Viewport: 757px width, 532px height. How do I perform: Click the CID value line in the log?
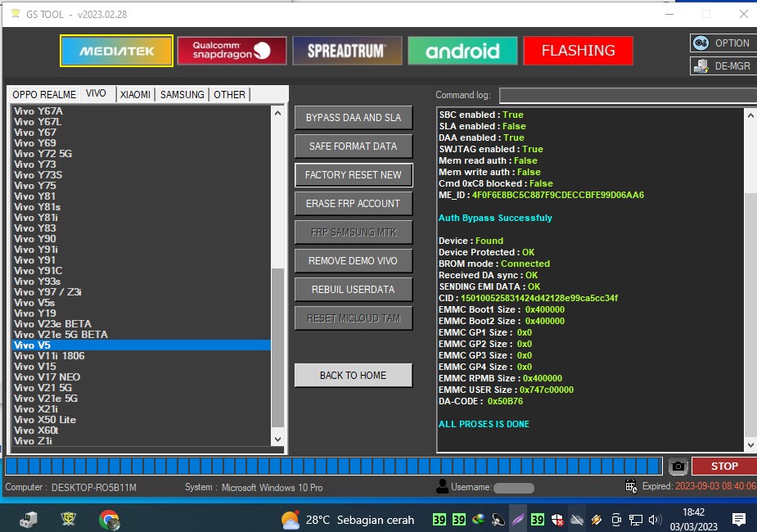coord(528,298)
